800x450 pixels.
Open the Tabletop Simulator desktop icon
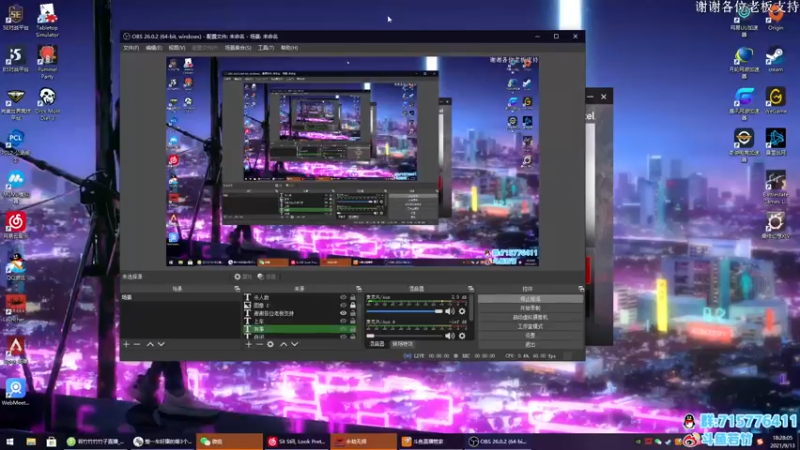47,19
